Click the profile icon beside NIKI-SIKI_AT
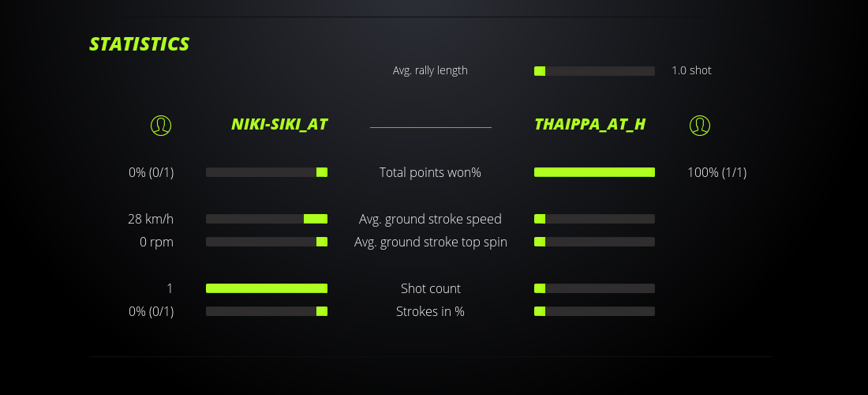 161,125
